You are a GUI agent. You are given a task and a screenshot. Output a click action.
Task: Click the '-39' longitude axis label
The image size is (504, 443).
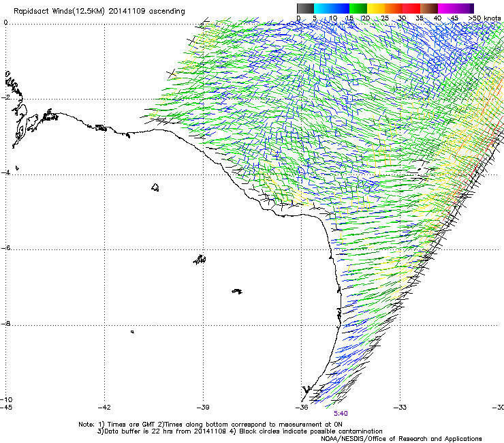[203, 408]
